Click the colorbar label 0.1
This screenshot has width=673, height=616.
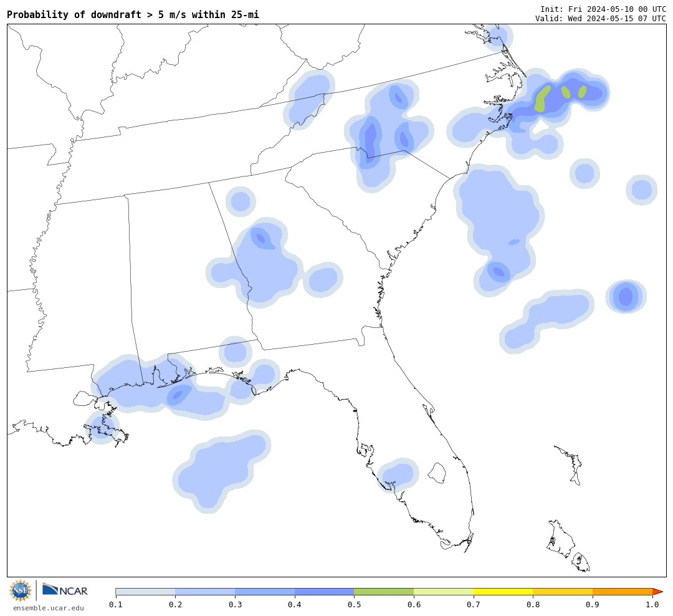(116, 605)
